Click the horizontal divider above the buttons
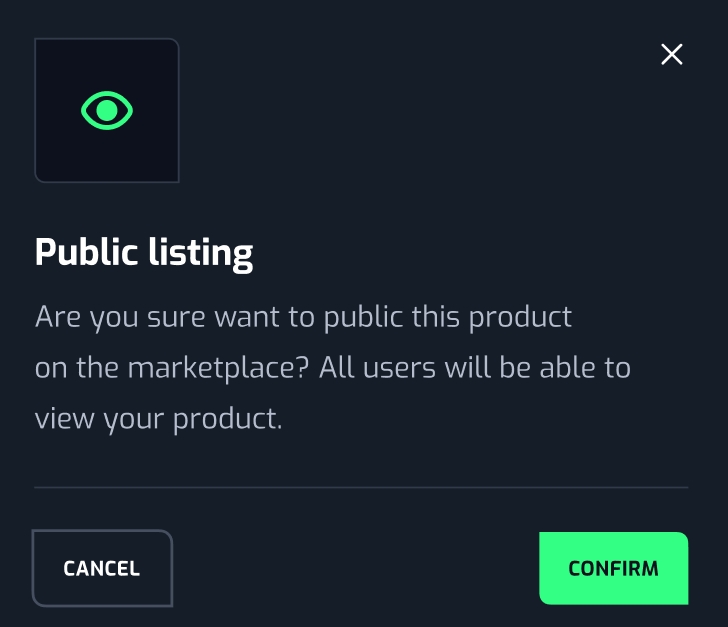Viewport: 728px width, 627px height. click(361, 488)
